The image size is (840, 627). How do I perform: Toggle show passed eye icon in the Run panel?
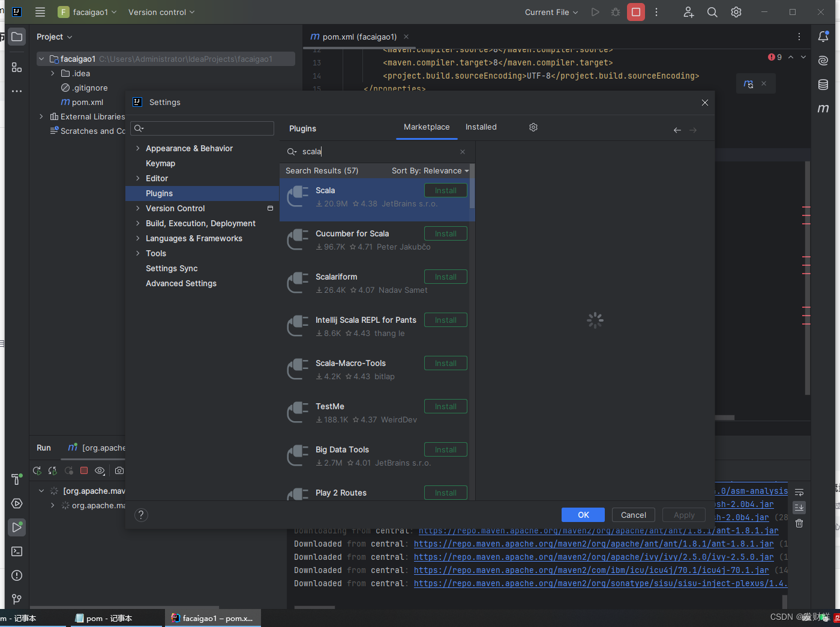click(100, 471)
